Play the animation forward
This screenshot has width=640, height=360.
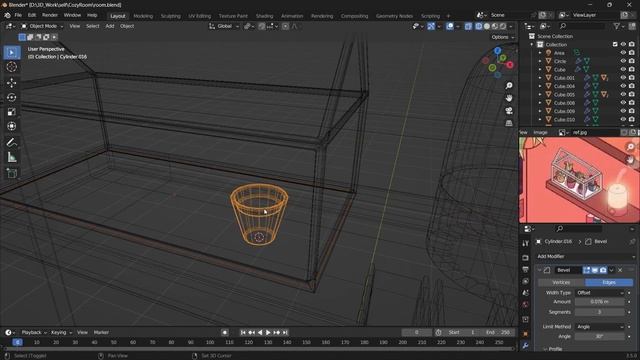pyautogui.click(x=268, y=333)
